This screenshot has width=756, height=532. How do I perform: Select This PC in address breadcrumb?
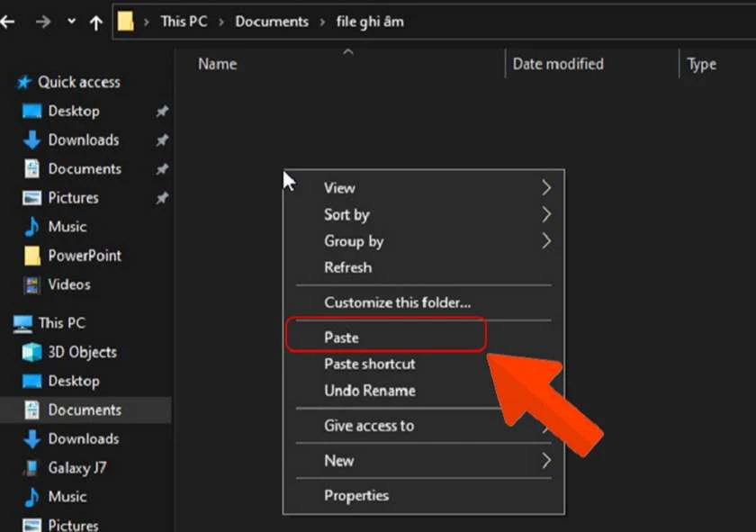coord(184,22)
